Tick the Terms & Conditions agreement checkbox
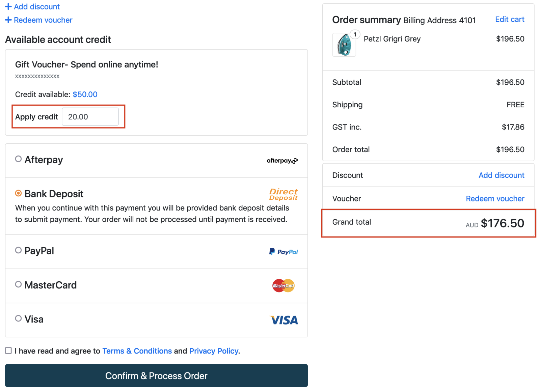 pyautogui.click(x=8, y=351)
